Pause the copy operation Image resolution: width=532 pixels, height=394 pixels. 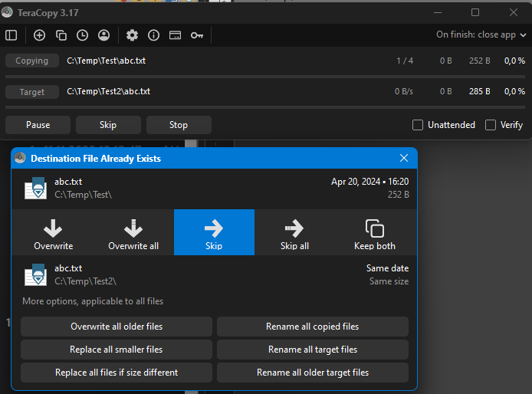pos(38,125)
